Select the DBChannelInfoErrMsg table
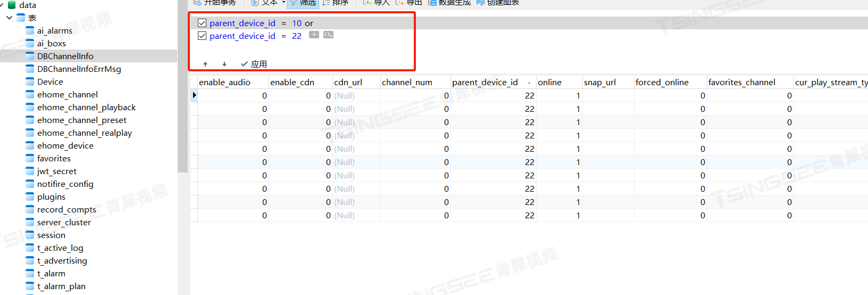868x295 pixels. click(79, 69)
